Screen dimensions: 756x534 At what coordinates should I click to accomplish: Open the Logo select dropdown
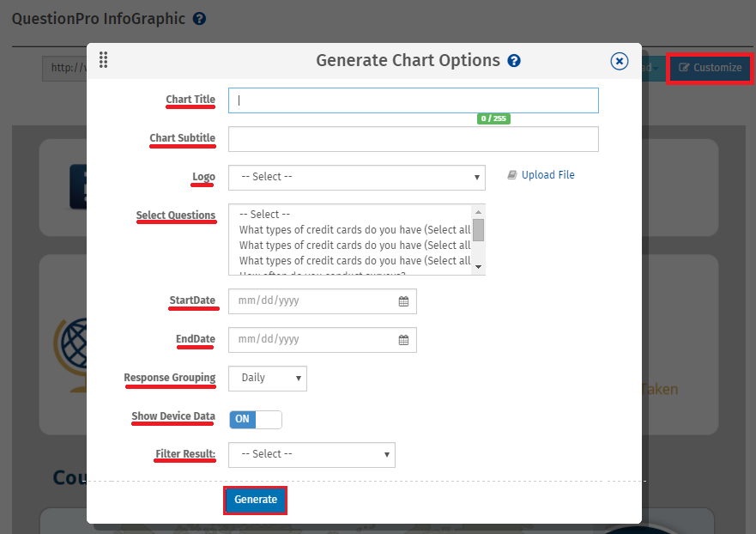pos(357,177)
